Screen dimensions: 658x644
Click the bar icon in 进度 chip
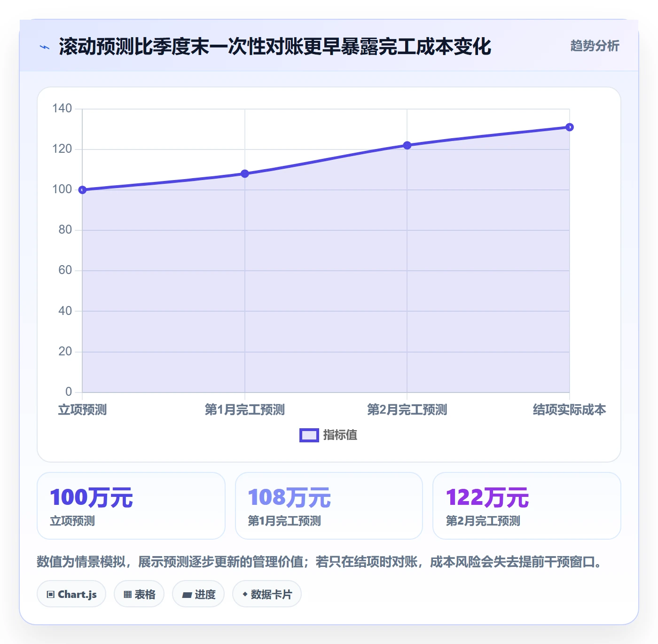(x=187, y=595)
